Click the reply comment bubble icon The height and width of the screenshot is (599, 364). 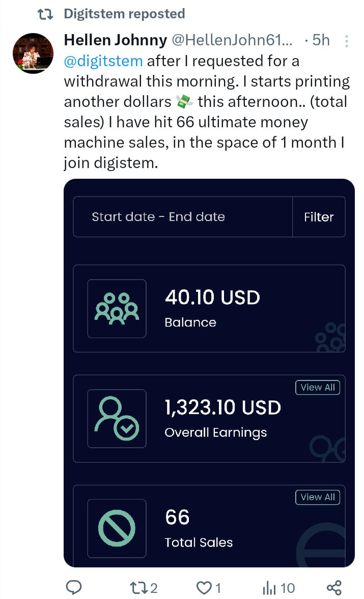click(74, 588)
